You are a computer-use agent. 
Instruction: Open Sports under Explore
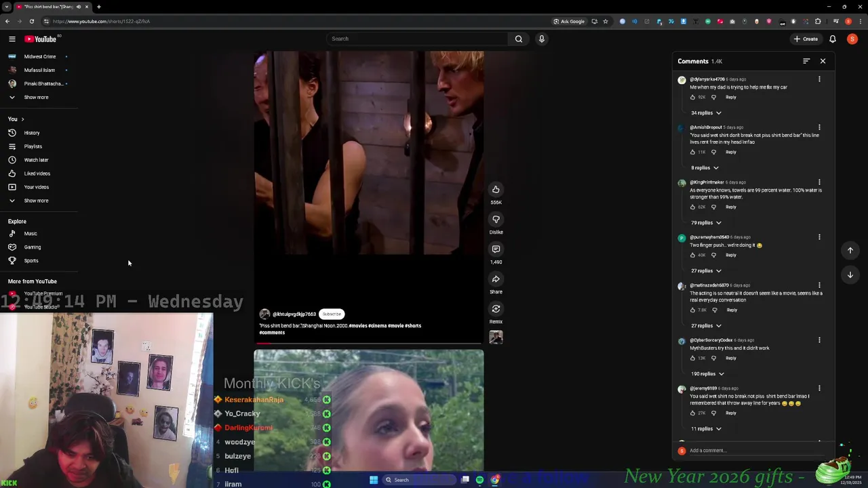[31, 261]
